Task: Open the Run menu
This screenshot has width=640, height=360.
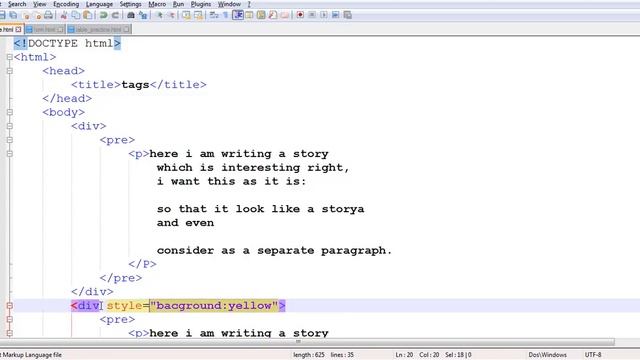Action: tap(178, 4)
